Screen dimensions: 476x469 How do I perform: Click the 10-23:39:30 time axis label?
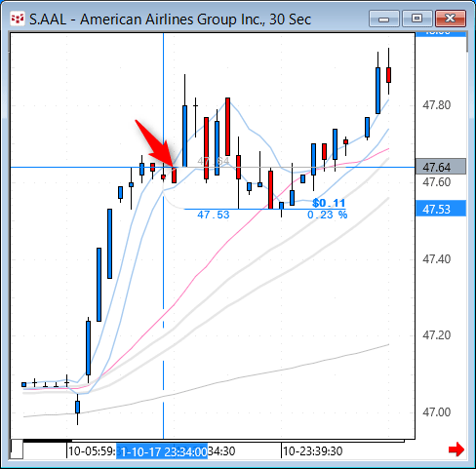click(x=312, y=451)
